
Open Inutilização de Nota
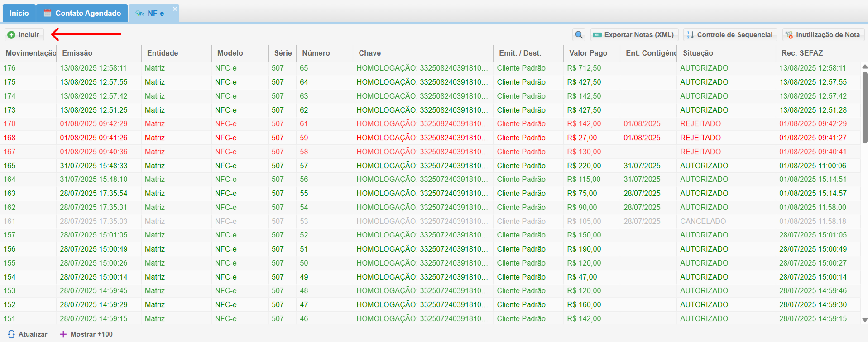[823, 35]
